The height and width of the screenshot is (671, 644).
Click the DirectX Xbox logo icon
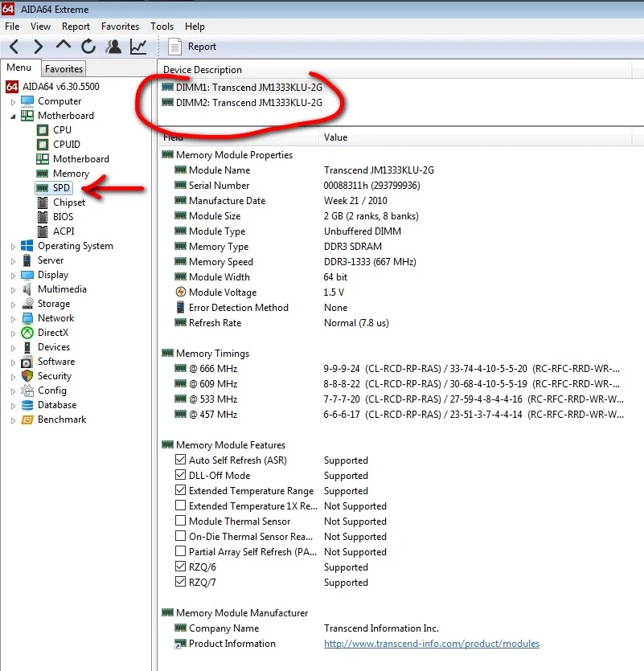[27, 333]
